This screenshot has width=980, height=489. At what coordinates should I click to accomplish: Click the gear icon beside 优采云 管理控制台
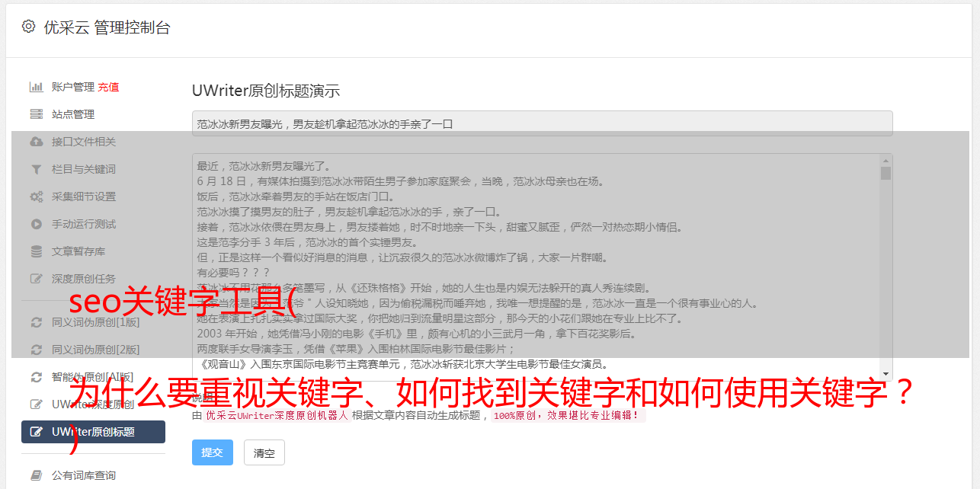pos(28,27)
